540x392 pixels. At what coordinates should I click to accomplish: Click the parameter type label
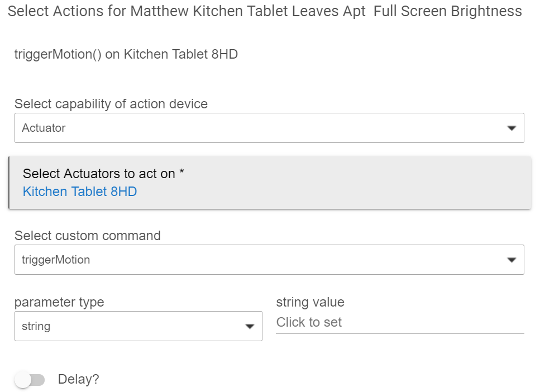pyautogui.click(x=59, y=302)
